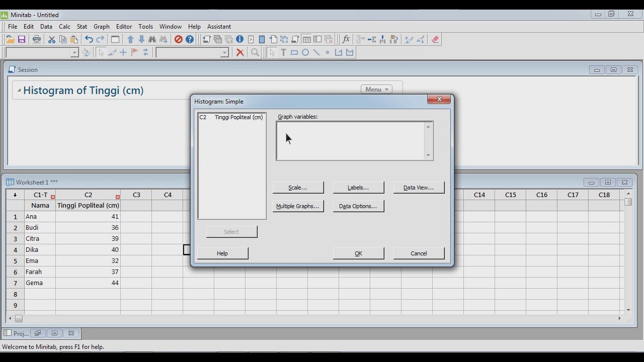Image resolution: width=644 pixels, height=362 pixels.
Task: Show the Worksheets folder icon
Action: click(x=217, y=39)
